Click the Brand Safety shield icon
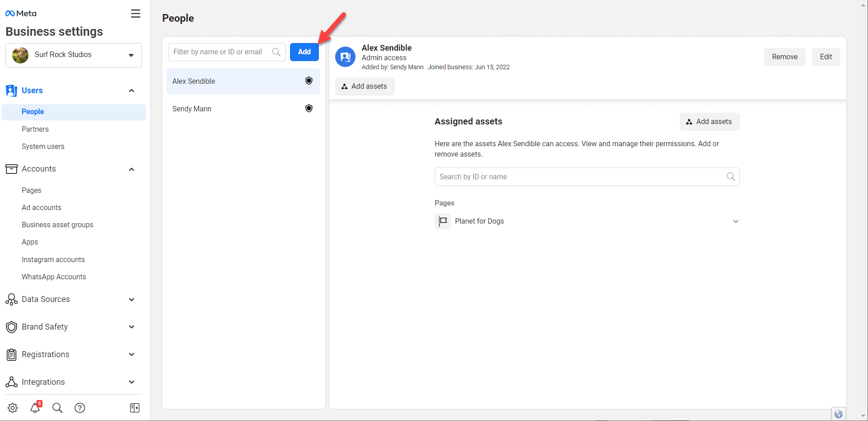The width and height of the screenshot is (868, 421). tap(11, 327)
